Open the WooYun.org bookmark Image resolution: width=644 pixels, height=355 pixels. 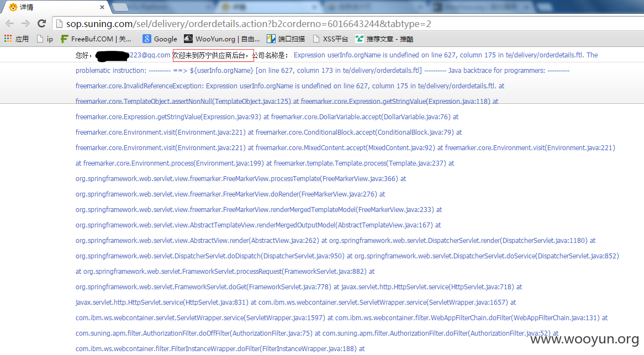click(x=222, y=39)
